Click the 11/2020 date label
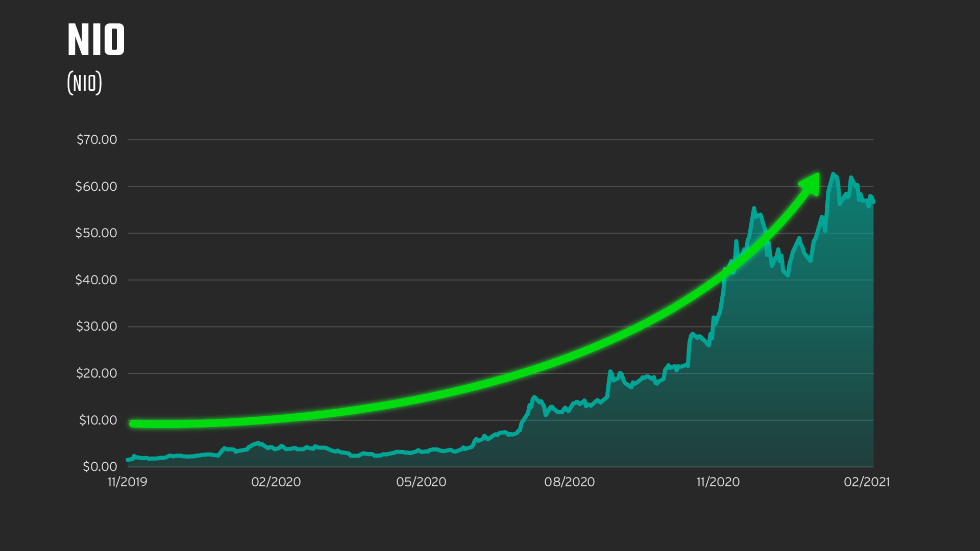Screen dimensions: 980x551 click(718, 482)
